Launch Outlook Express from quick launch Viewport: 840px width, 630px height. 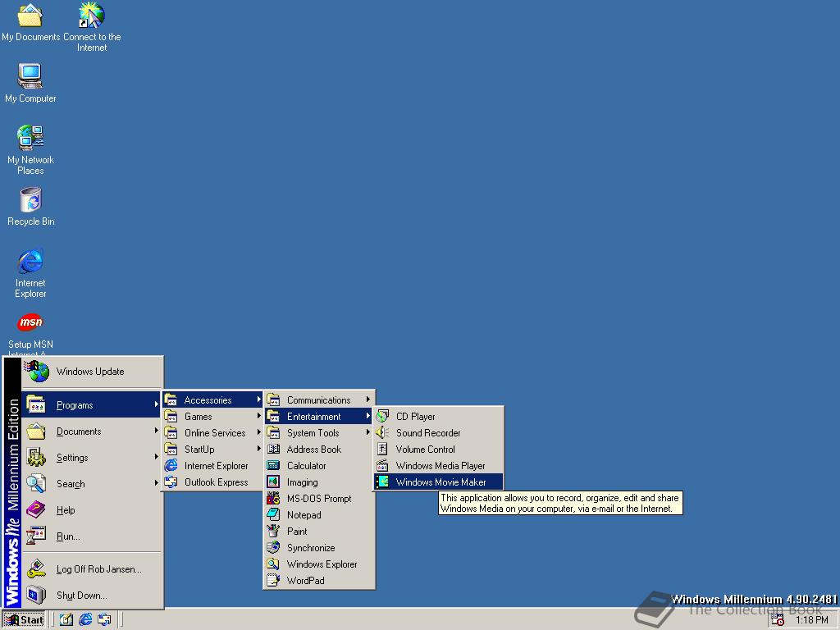coord(104,620)
